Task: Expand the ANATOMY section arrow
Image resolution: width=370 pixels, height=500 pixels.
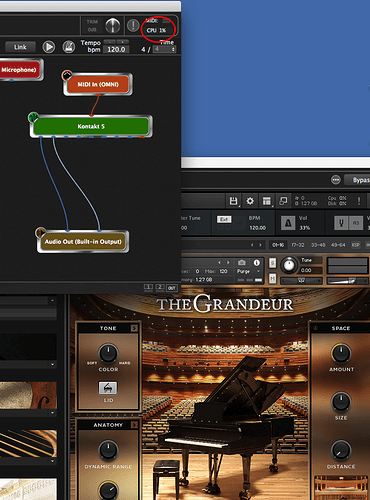Action: tap(134, 425)
